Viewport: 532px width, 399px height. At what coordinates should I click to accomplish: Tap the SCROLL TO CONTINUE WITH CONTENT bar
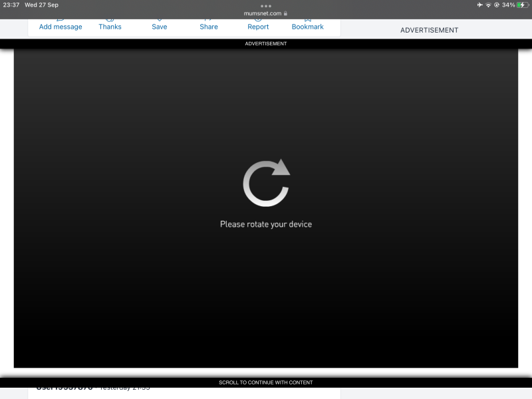pyautogui.click(x=266, y=382)
